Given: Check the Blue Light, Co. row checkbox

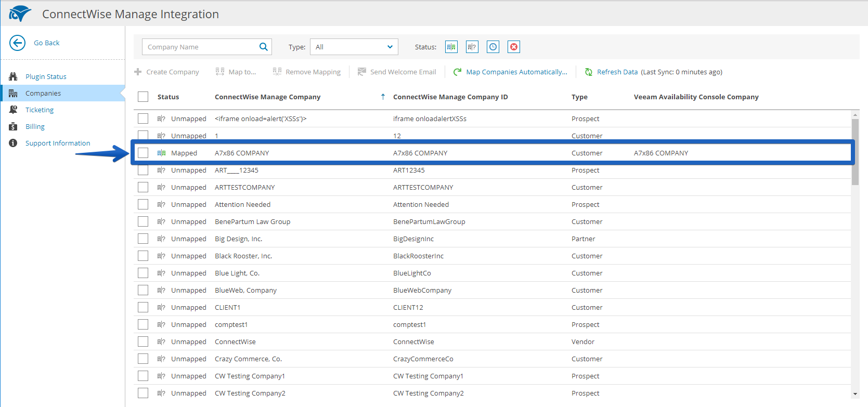Looking at the screenshot, I should (143, 273).
